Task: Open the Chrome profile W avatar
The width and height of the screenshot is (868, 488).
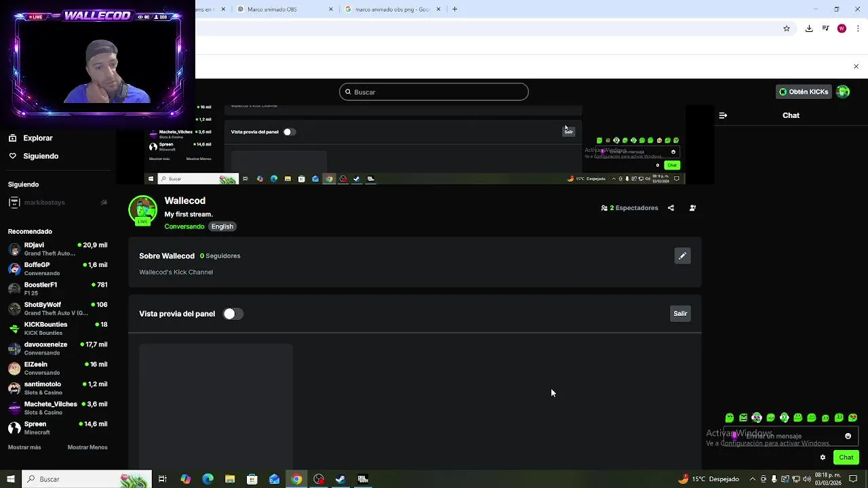Action: (x=842, y=28)
